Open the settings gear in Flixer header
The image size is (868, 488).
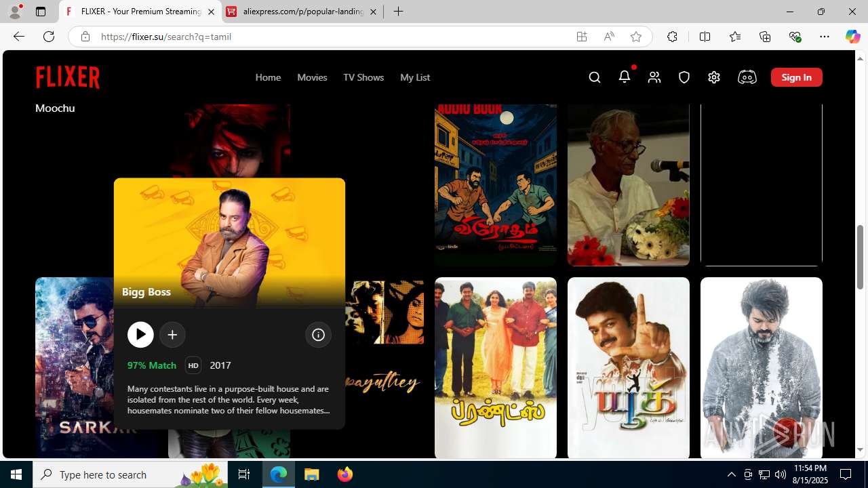point(714,77)
